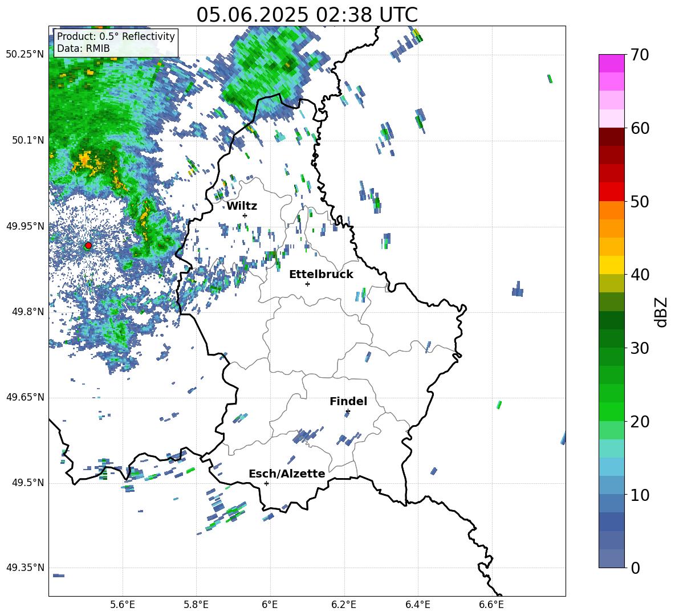The width and height of the screenshot is (675, 616).
Task: Click the 5.6°E longitude label
Action: click(x=123, y=605)
